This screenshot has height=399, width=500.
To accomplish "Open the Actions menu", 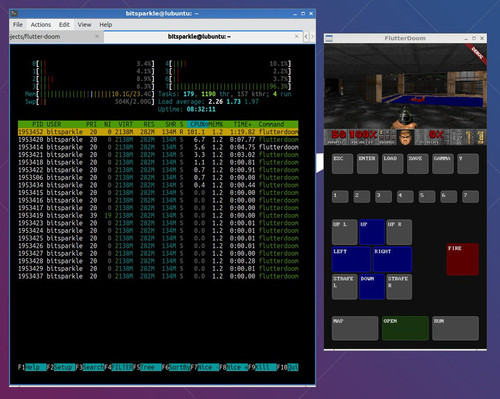I will coord(41,25).
